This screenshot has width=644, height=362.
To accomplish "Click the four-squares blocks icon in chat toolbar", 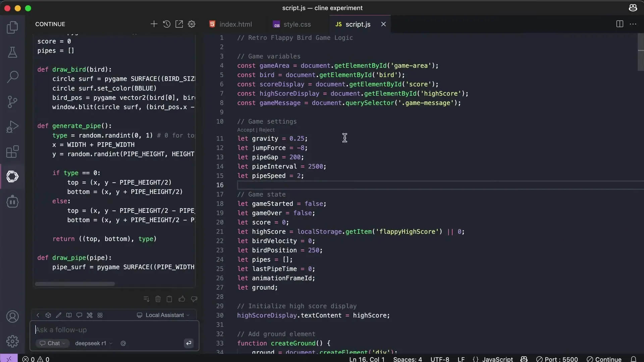I will click(x=100, y=315).
